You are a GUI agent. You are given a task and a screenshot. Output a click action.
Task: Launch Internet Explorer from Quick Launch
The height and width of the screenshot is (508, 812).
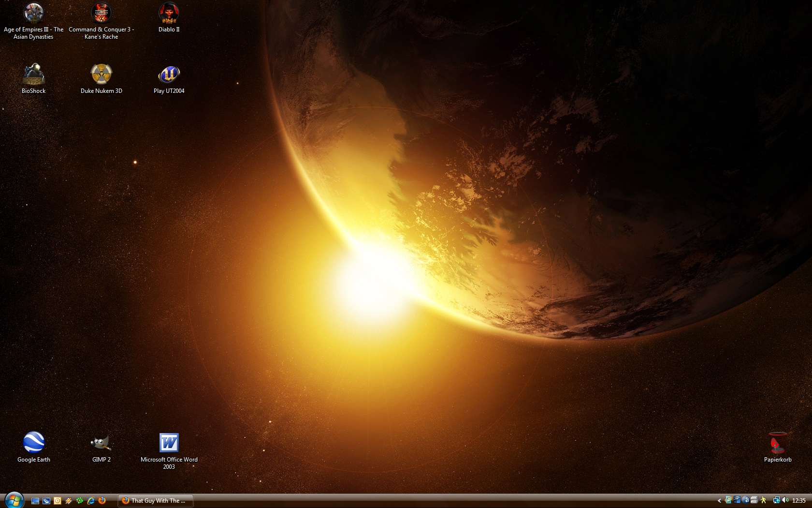coord(91,501)
